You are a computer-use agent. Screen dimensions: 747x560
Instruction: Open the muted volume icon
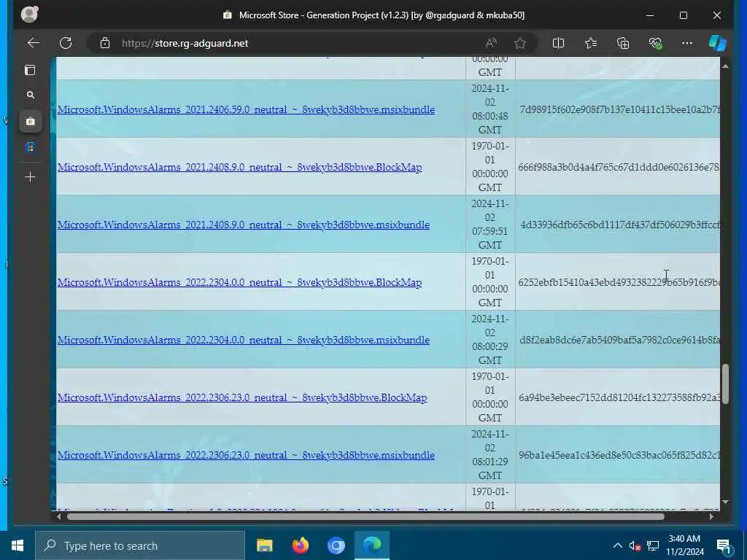[635, 545]
